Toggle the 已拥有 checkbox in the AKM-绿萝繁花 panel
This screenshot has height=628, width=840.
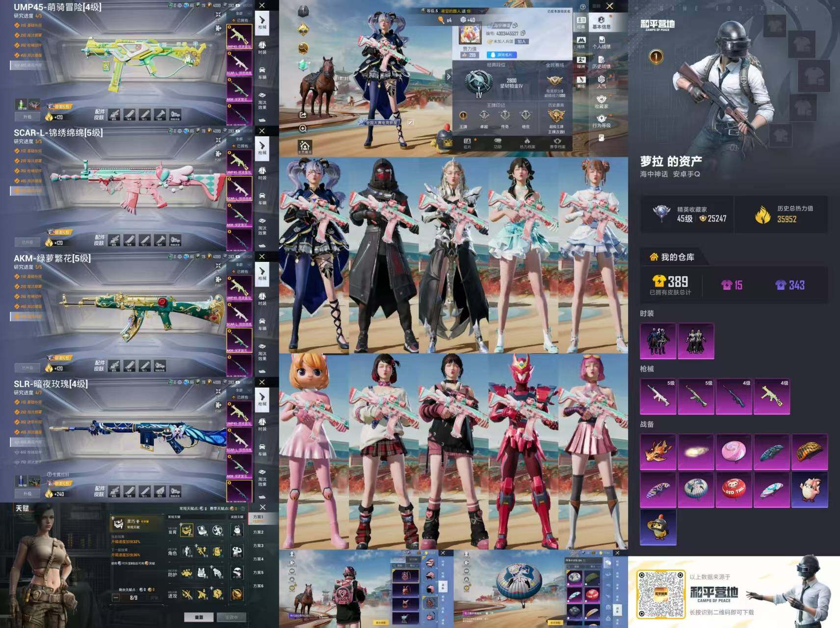233,272
